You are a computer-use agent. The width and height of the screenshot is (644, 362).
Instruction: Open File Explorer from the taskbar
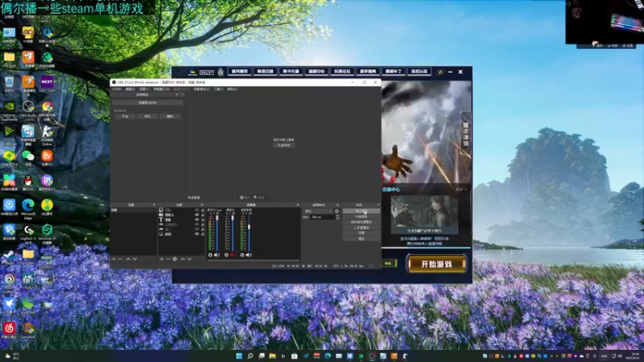[272, 356]
